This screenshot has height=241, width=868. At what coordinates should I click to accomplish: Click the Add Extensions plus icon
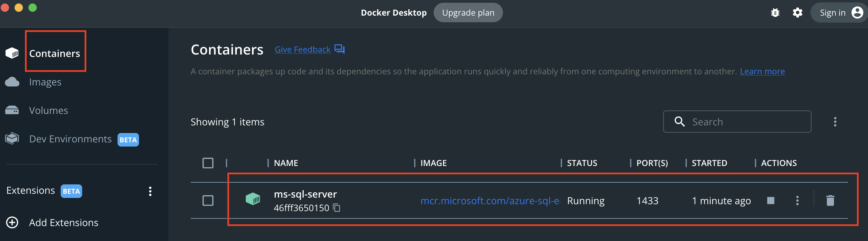[12, 222]
